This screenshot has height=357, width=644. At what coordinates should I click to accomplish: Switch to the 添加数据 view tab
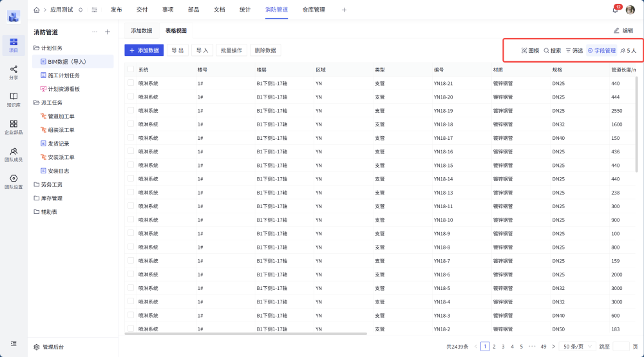coord(141,30)
